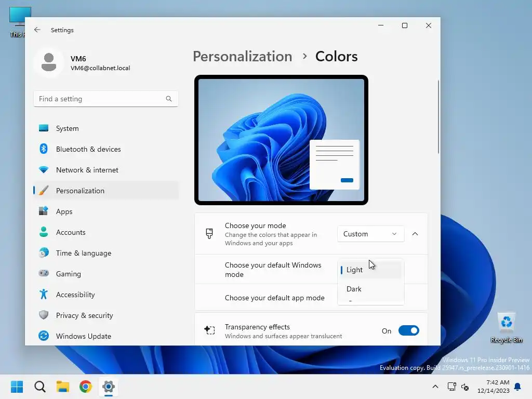Click the Network wifi icon in sidebar

click(44, 170)
